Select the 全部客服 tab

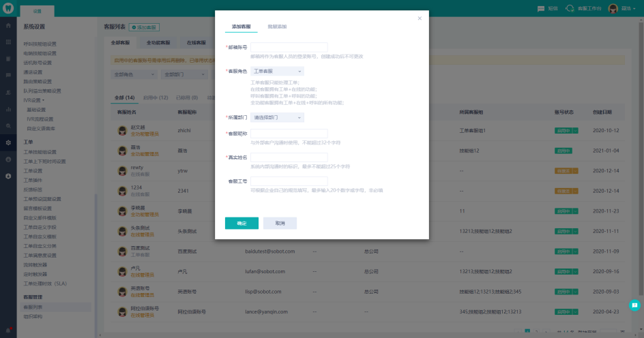[x=120, y=43]
